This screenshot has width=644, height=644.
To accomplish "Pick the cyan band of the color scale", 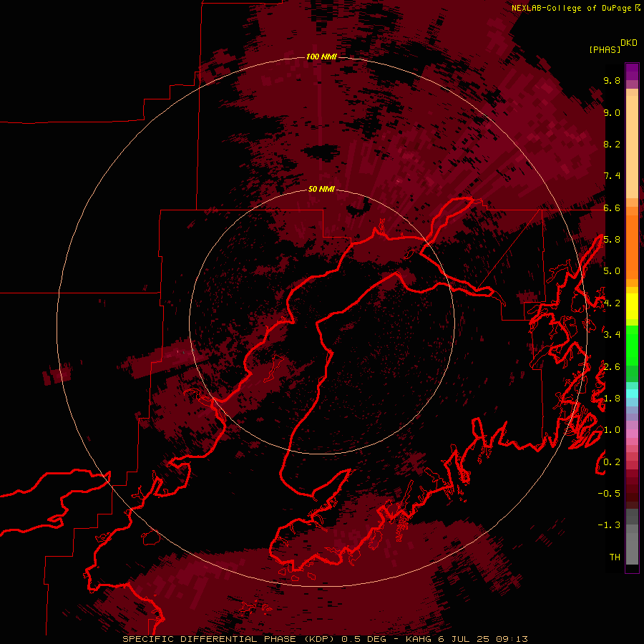I will click(x=632, y=394).
